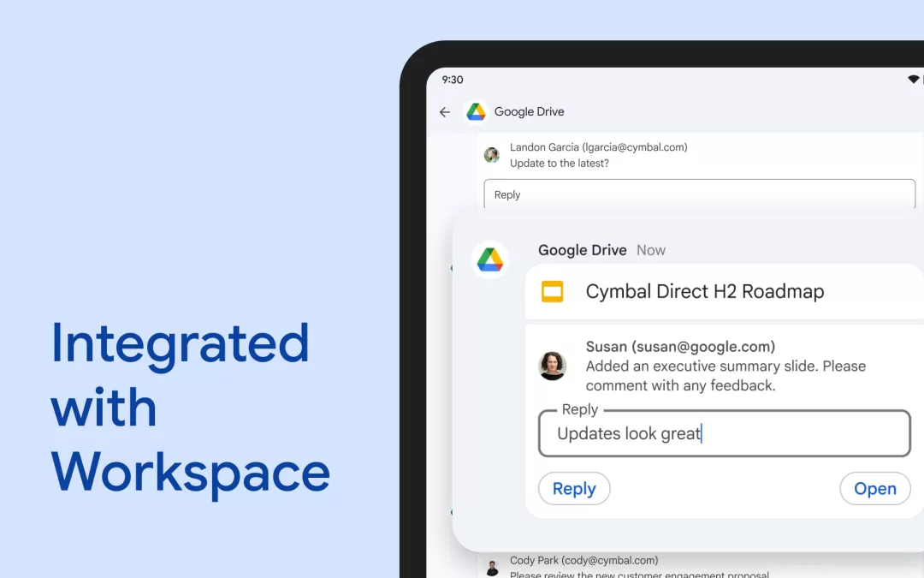Viewport: 924px width, 578px height.
Task: Expand the Google Drive notification header
Action: pyautogui.click(x=582, y=250)
